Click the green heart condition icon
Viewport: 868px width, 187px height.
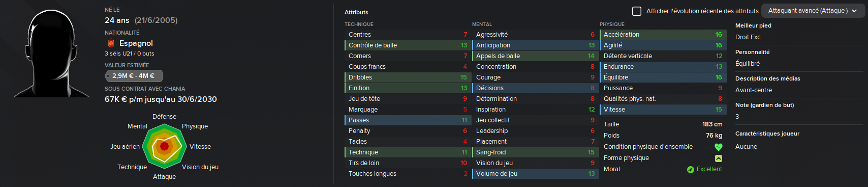click(x=718, y=147)
